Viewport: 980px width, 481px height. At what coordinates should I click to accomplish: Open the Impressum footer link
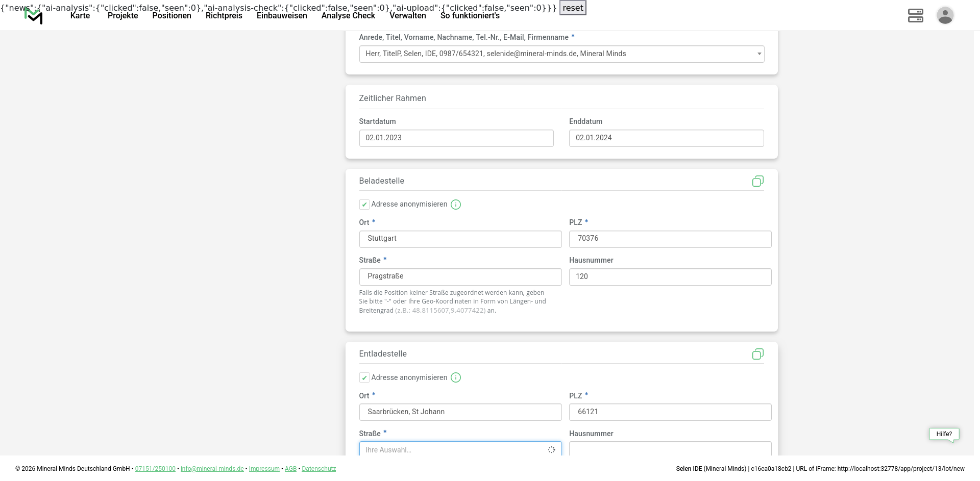click(264, 469)
